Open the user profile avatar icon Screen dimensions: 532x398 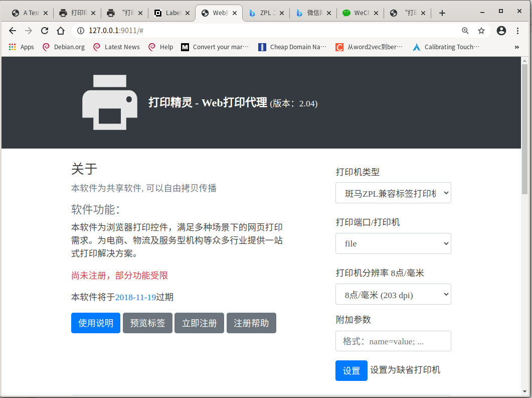point(501,31)
